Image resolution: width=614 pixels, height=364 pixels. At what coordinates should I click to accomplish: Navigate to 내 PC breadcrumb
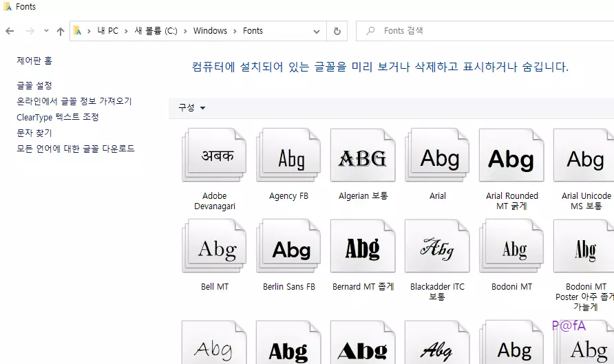click(107, 30)
